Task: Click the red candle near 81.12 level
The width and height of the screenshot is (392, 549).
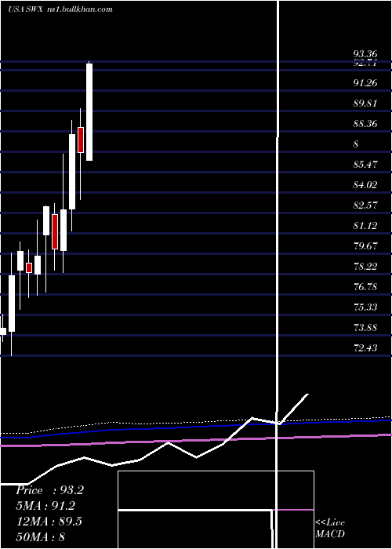Action: click(x=55, y=232)
